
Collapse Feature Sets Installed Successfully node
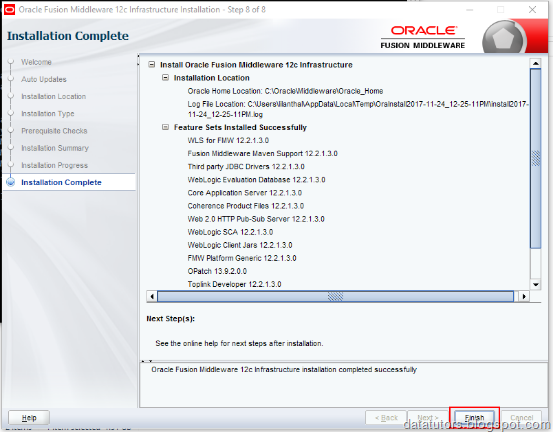point(165,127)
